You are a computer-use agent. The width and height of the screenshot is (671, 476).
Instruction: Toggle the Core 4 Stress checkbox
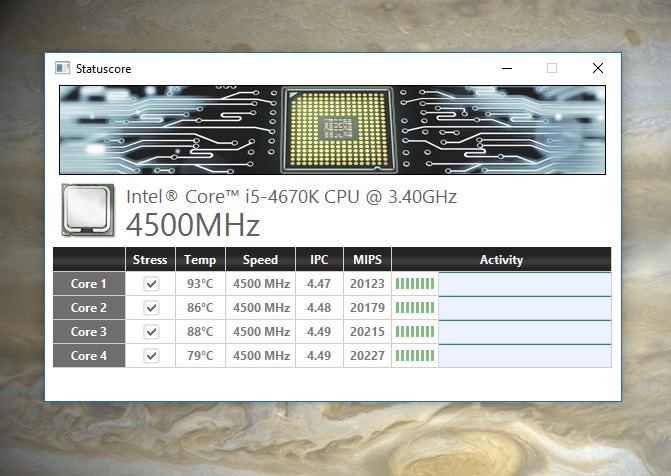pos(151,356)
